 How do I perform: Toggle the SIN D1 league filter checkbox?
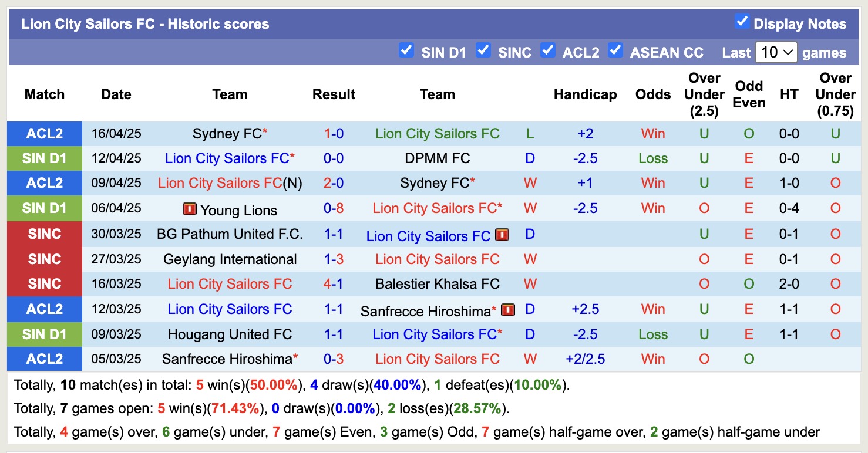click(406, 50)
